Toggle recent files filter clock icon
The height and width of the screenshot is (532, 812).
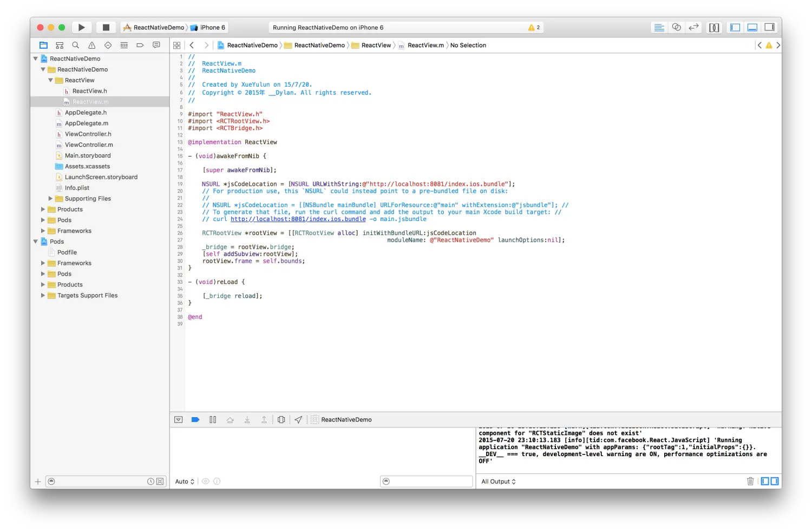click(x=150, y=481)
